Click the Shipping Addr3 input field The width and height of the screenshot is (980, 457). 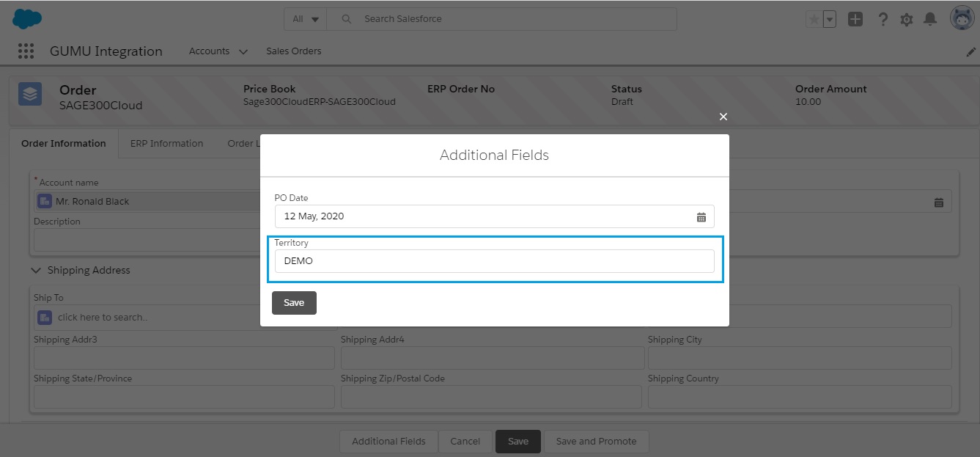point(184,358)
